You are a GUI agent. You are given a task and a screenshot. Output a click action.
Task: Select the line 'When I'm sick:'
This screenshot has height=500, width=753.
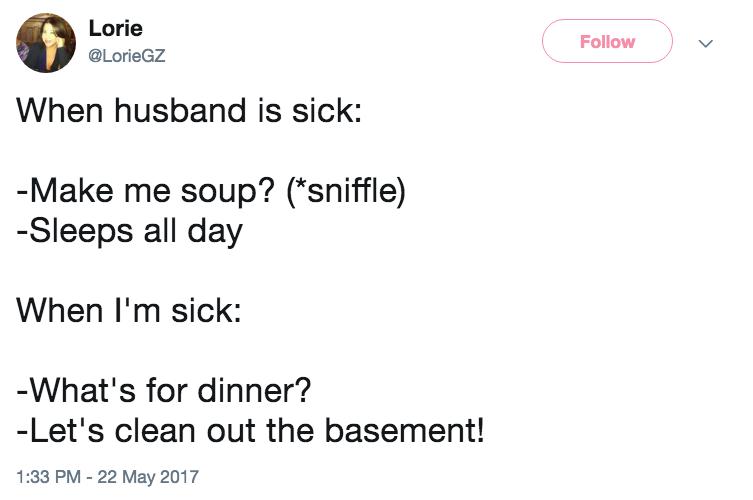(x=129, y=310)
